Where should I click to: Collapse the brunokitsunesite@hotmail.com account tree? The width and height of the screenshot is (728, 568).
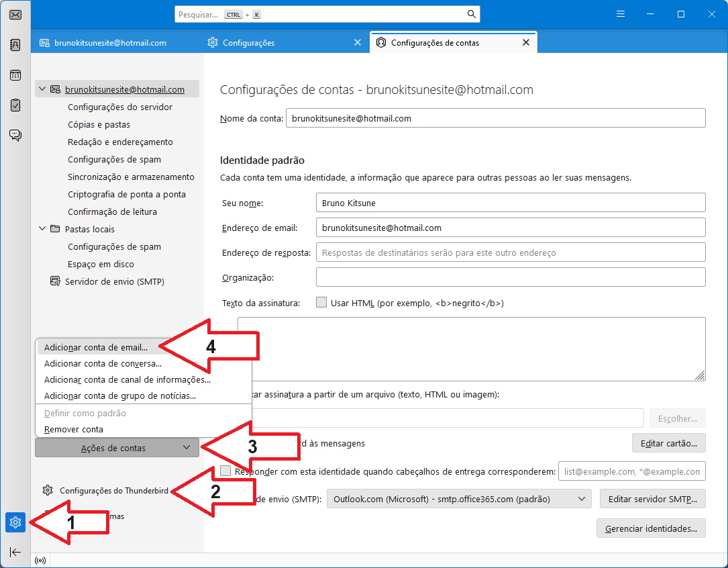pyautogui.click(x=42, y=89)
